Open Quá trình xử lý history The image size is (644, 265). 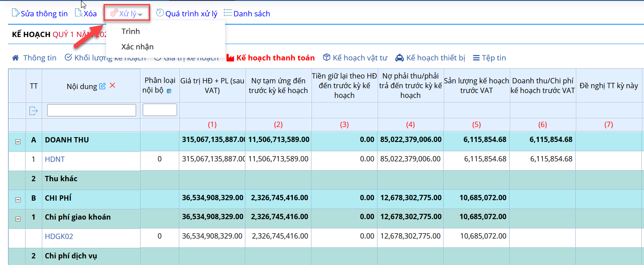click(187, 14)
